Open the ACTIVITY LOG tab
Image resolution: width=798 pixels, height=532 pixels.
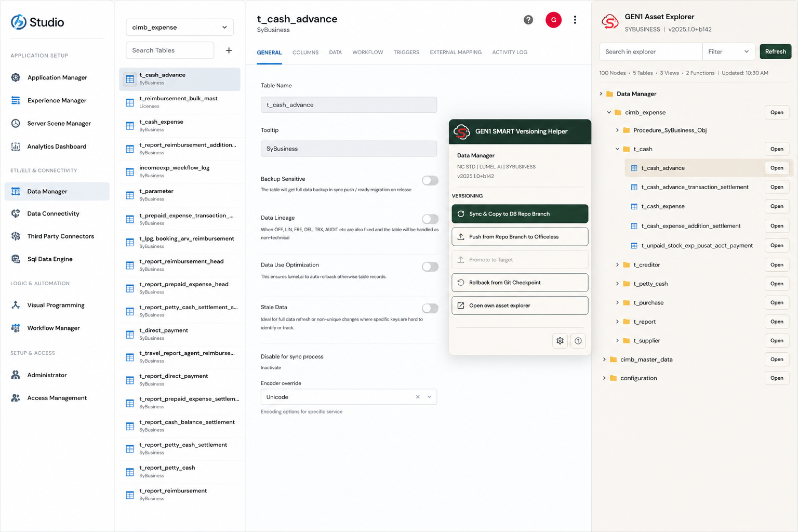click(510, 52)
